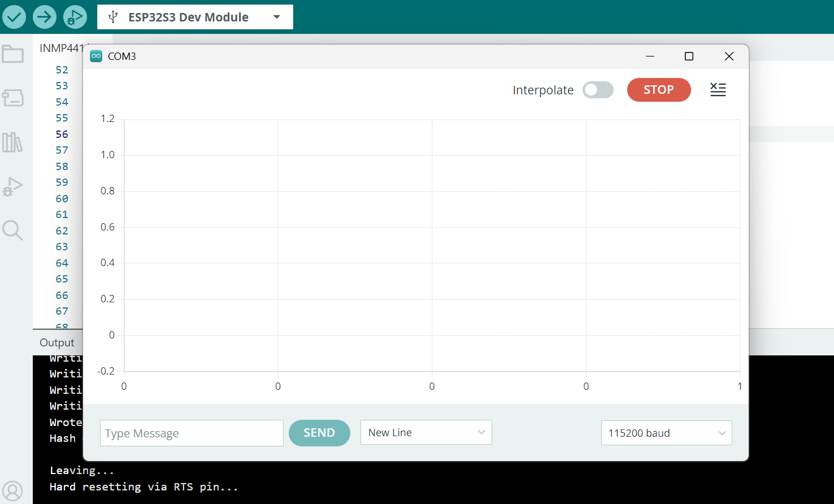The height and width of the screenshot is (504, 834).
Task: Maximize the COM3 plotter window
Action: point(689,57)
